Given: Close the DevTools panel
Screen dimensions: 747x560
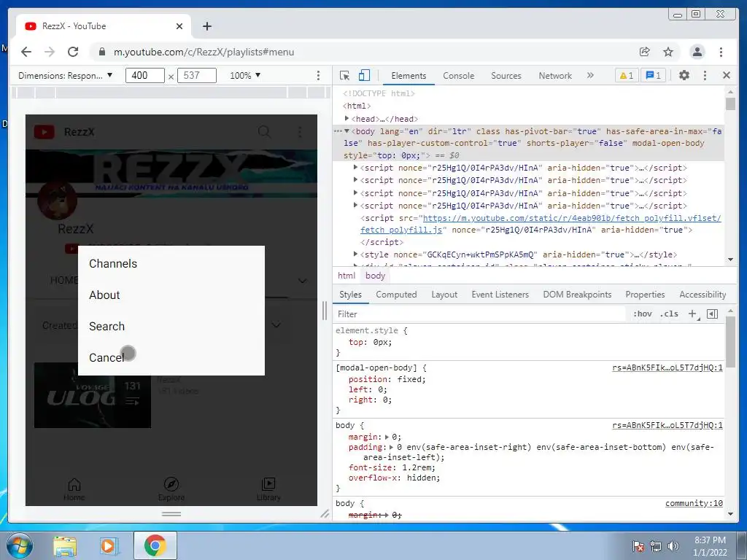Looking at the screenshot, I should 727,75.
